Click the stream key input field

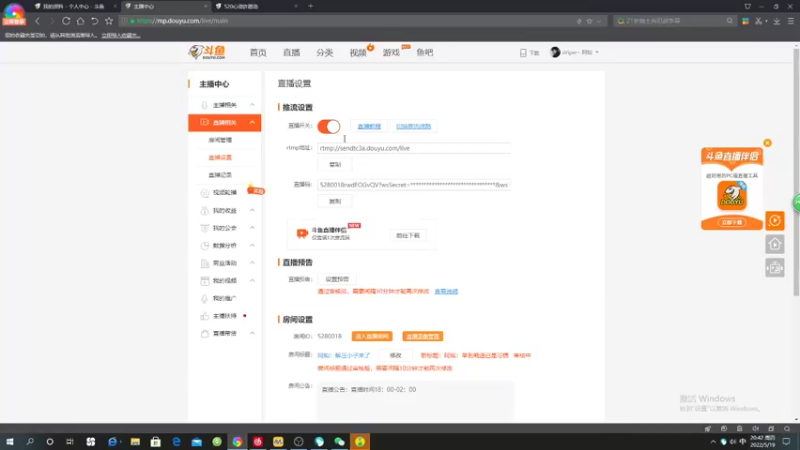point(414,185)
